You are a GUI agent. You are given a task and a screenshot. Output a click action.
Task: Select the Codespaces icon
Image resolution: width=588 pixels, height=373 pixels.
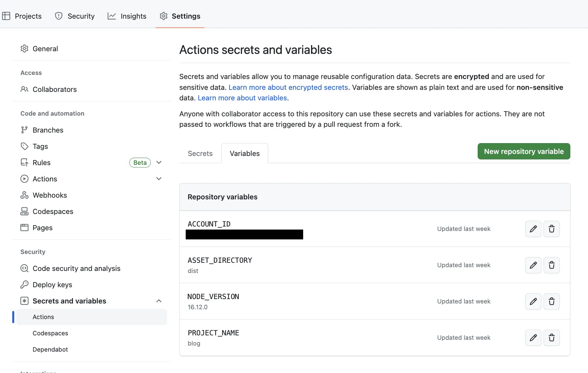(24, 211)
